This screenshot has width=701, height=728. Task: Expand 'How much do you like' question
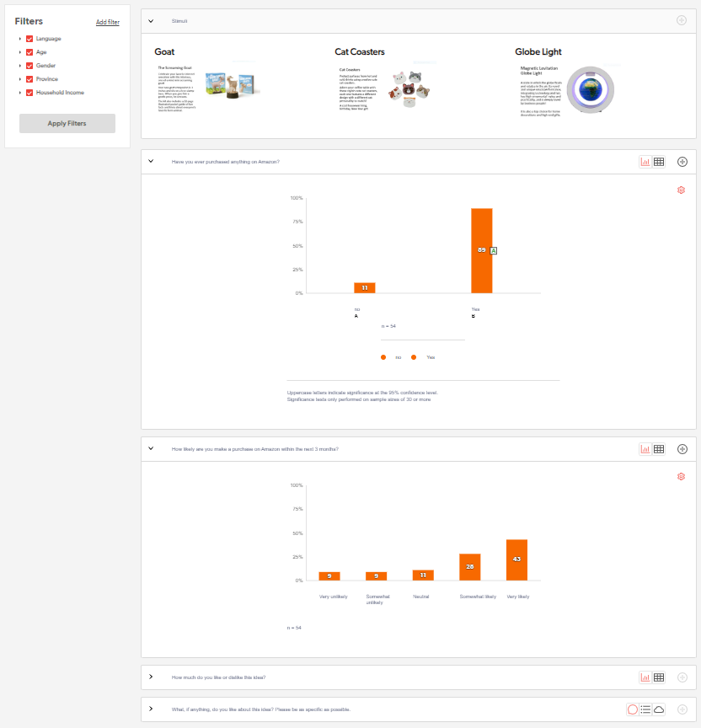pyautogui.click(x=151, y=677)
